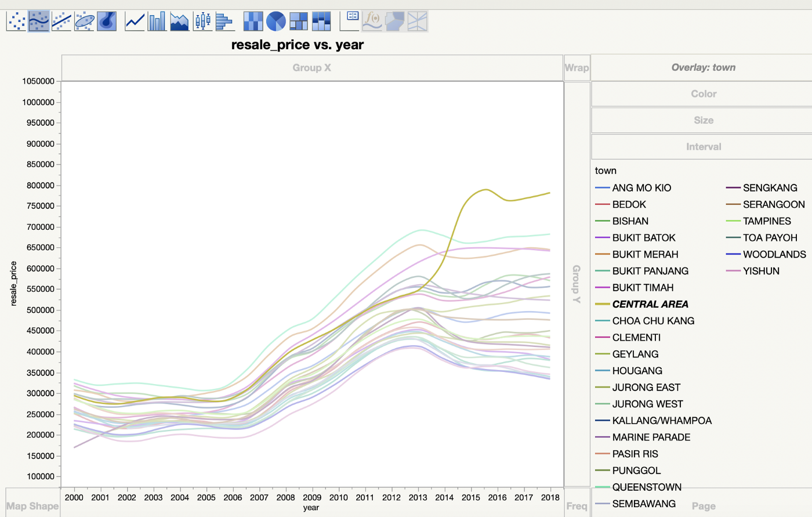Click the Overlay: town drop zone
Screen dimensions: 812x517
(x=703, y=67)
